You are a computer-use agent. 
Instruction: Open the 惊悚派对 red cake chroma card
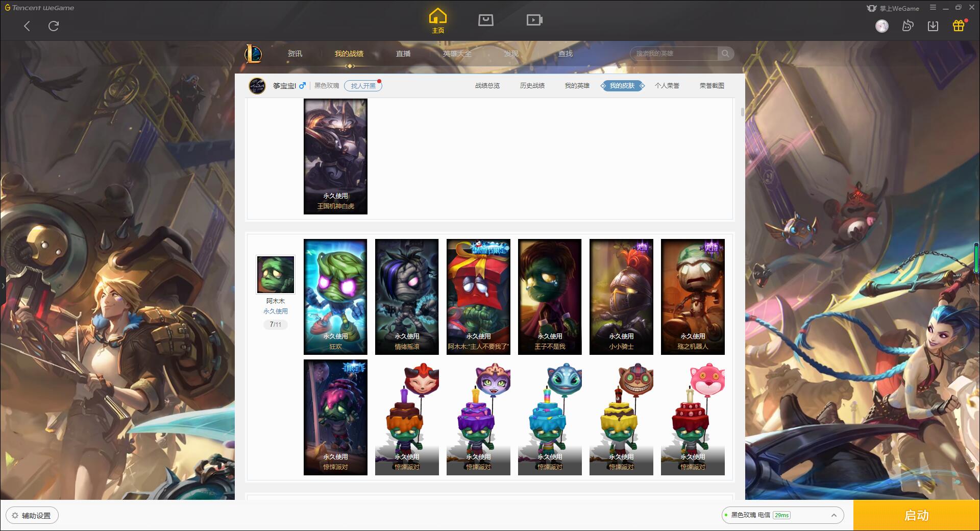[x=693, y=417]
